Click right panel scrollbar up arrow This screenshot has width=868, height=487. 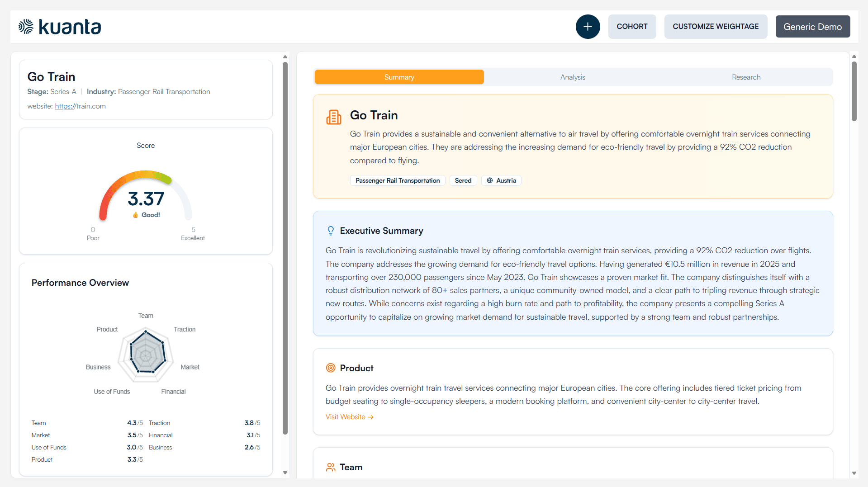click(854, 57)
